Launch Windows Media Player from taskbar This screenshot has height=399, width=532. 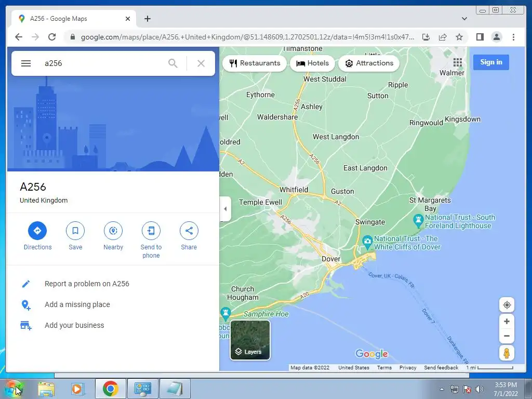click(x=77, y=389)
